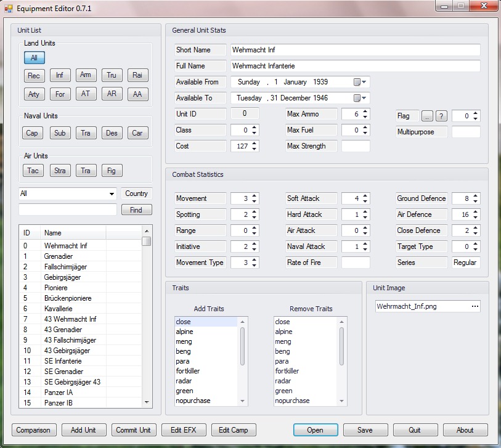Filter land units by AR

tap(112, 94)
